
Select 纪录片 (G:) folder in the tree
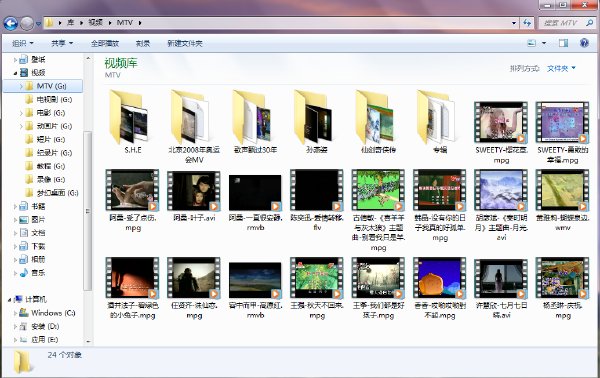point(54,153)
